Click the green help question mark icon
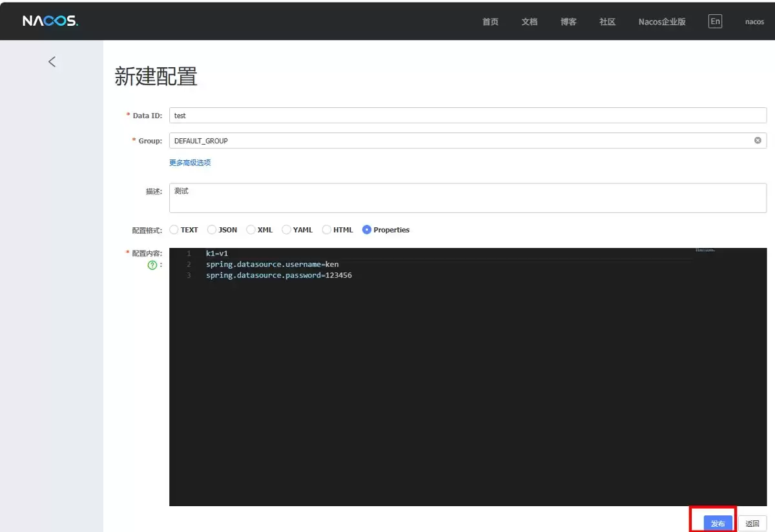 point(152,265)
